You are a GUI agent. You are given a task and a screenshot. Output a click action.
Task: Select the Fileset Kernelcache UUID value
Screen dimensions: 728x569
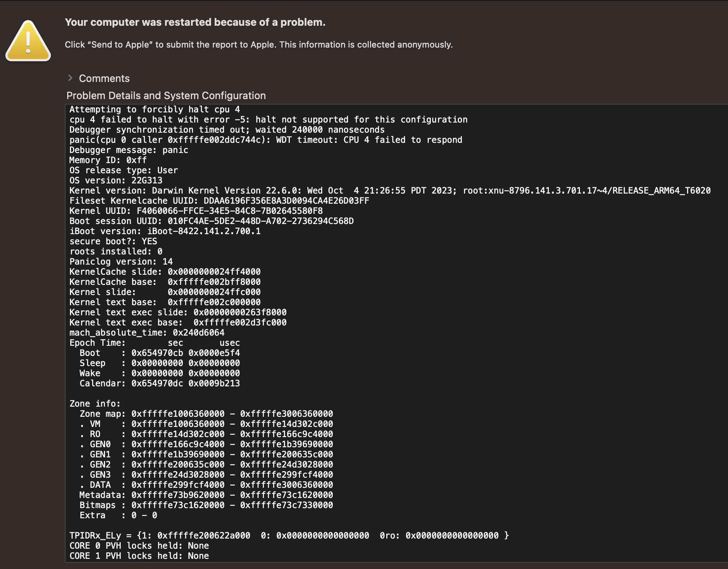tap(286, 201)
